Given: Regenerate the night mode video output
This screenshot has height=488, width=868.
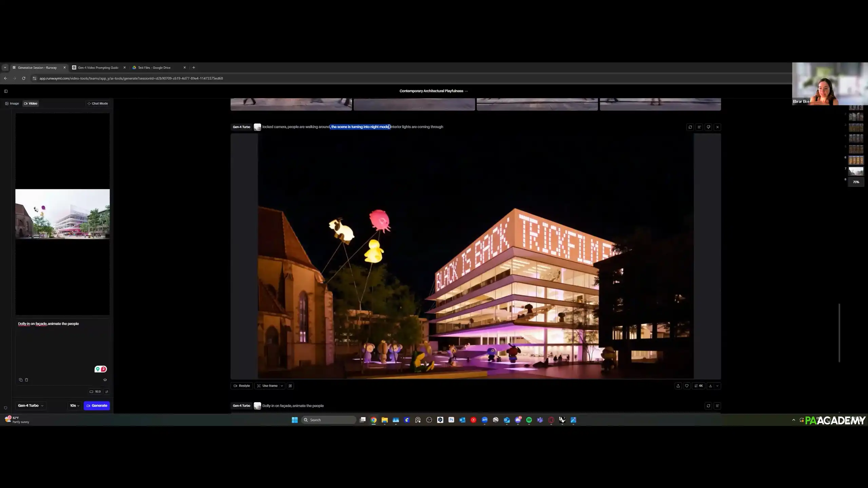Looking at the screenshot, I should point(690,127).
